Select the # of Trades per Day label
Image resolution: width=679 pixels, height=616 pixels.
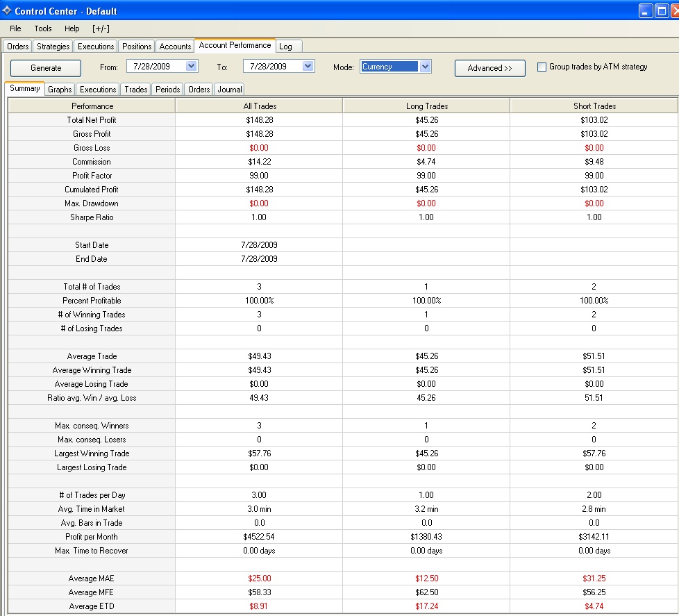pos(92,495)
